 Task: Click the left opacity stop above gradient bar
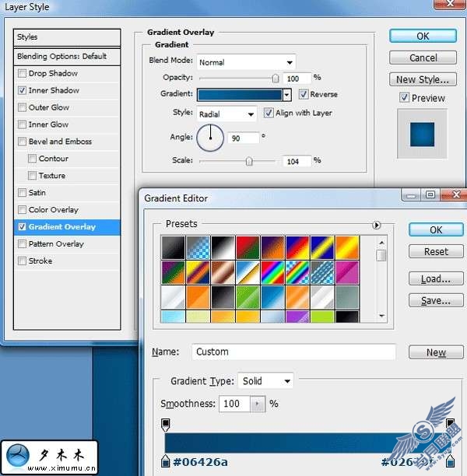pos(165,424)
